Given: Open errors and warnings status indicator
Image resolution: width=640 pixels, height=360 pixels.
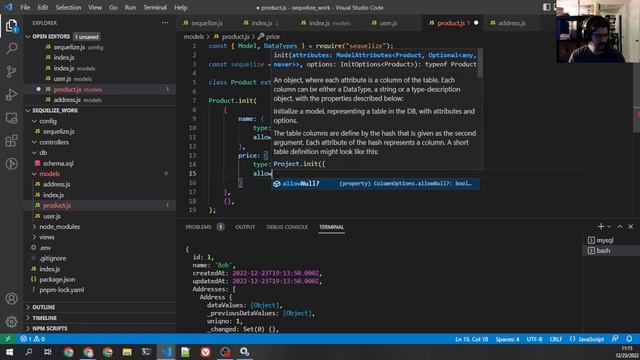Looking at the screenshot, I should click(x=33, y=339).
